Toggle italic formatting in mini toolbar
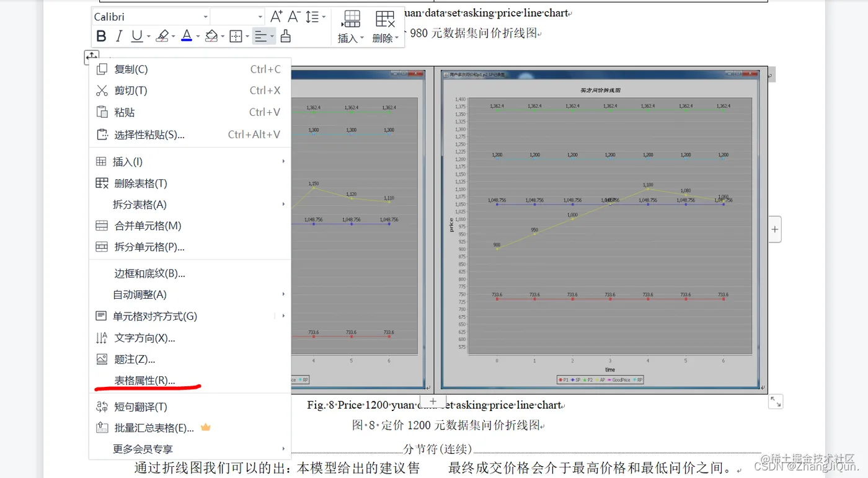 tap(119, 37)
